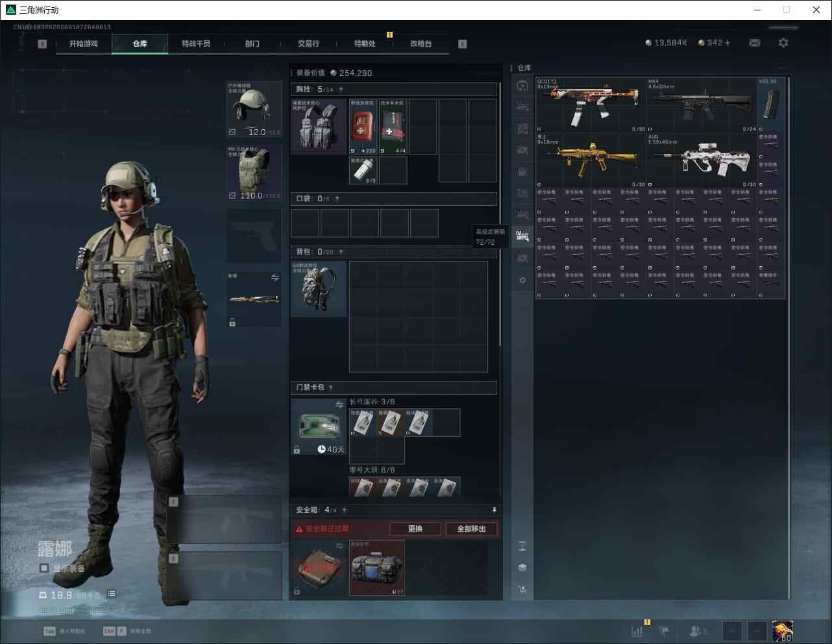832x644 pixels.
Task: Open the stacked layers icon in storage sidebar
Action: (x=522, y=567)
